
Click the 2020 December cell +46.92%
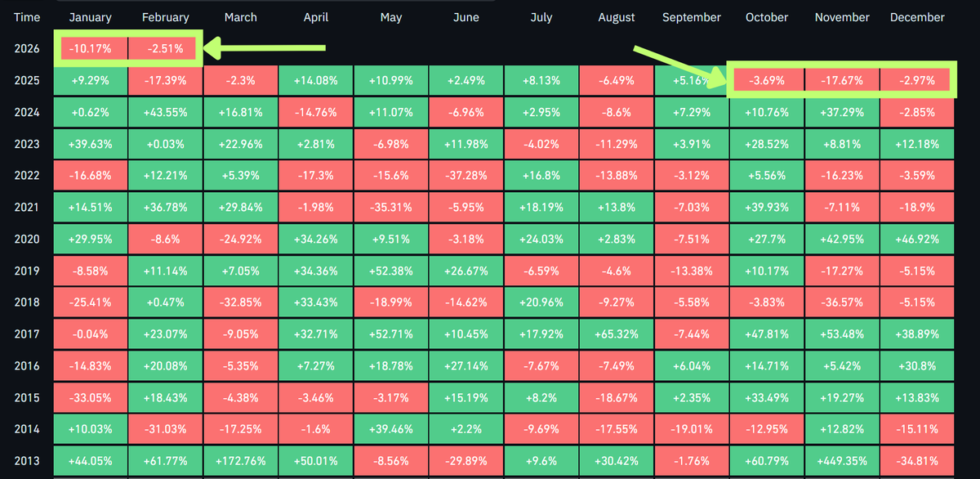(x=916, y=238)
